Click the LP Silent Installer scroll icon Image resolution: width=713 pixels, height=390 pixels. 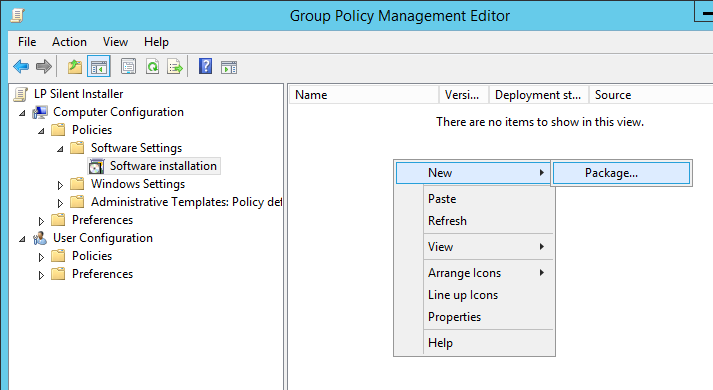20,94
